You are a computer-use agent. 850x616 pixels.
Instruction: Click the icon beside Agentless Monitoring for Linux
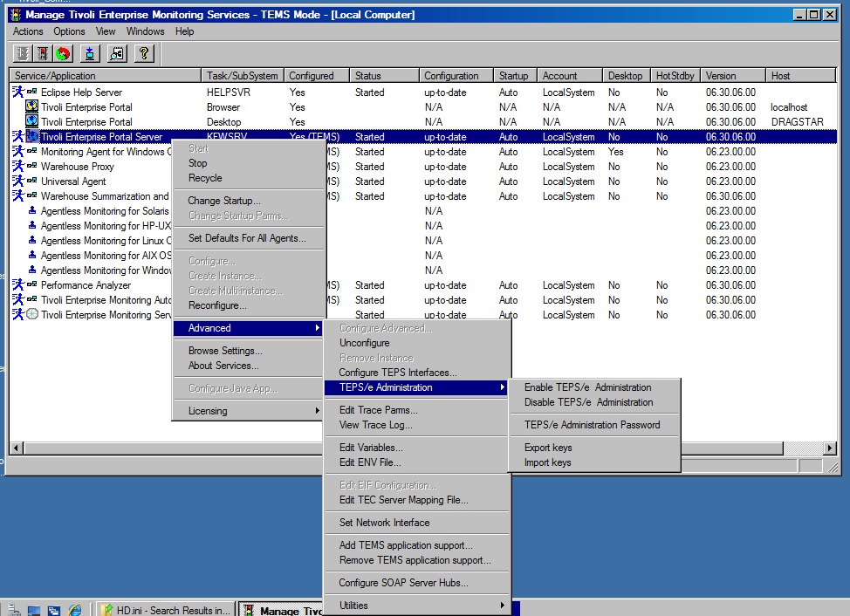(x=32, y=240)
